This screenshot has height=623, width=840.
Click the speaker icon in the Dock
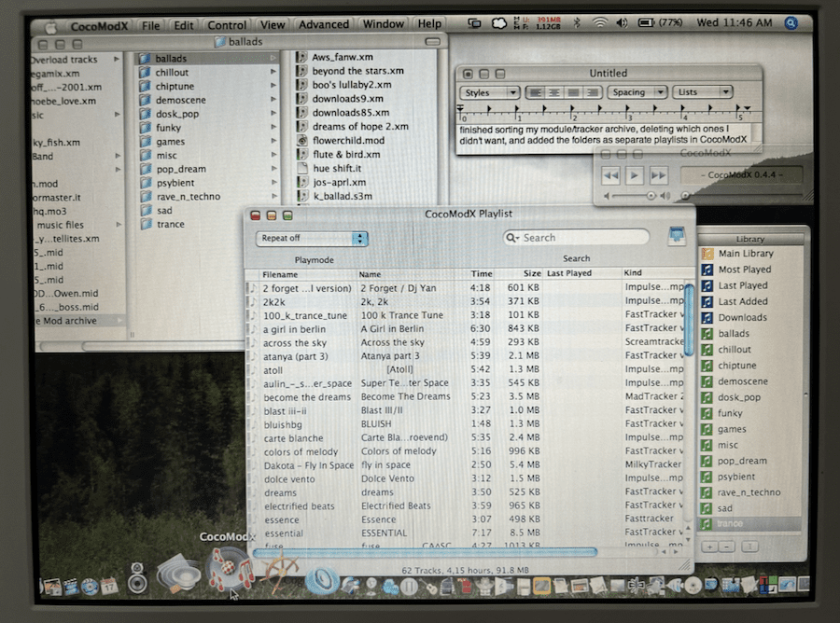pos(137,577)
